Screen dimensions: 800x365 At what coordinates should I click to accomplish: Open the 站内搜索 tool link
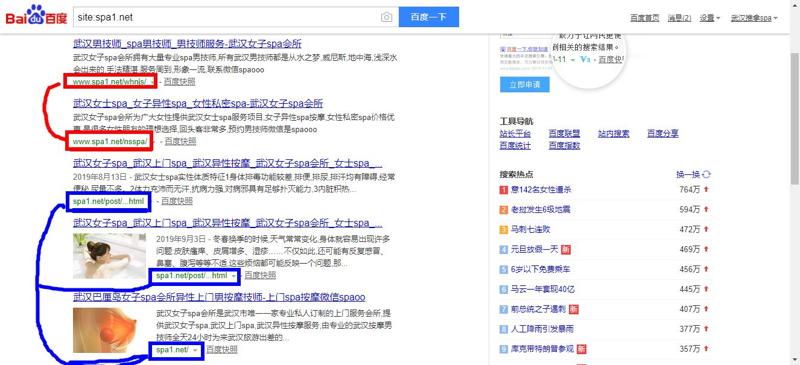click(x=614, y=134)
